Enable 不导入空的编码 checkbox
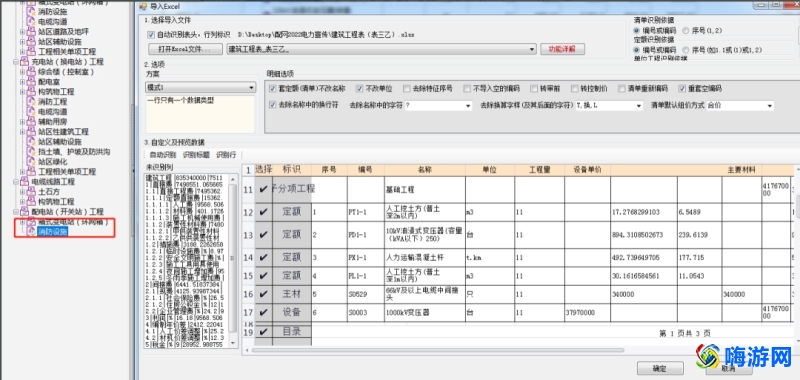This screenshot has height=380, width=800. pyautogui.click(x=467, y=88)
